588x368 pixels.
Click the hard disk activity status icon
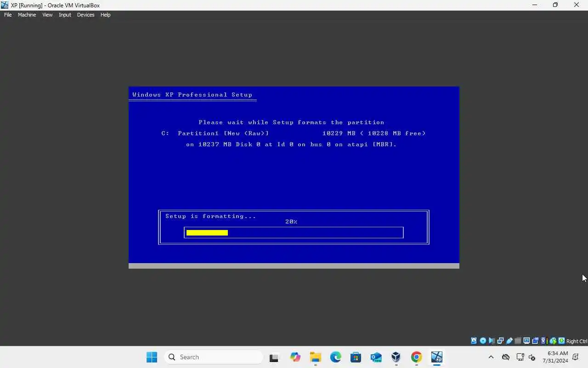click(474, 341)
